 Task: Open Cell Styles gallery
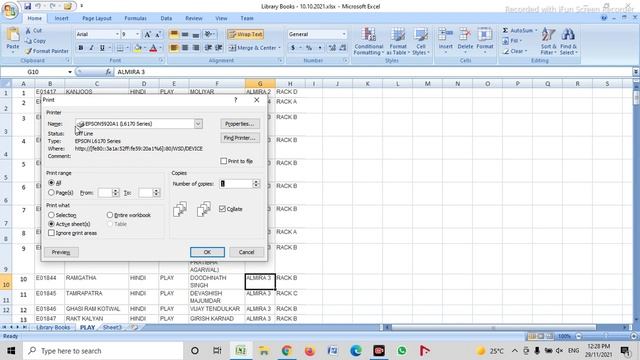[x=420, y=41]
